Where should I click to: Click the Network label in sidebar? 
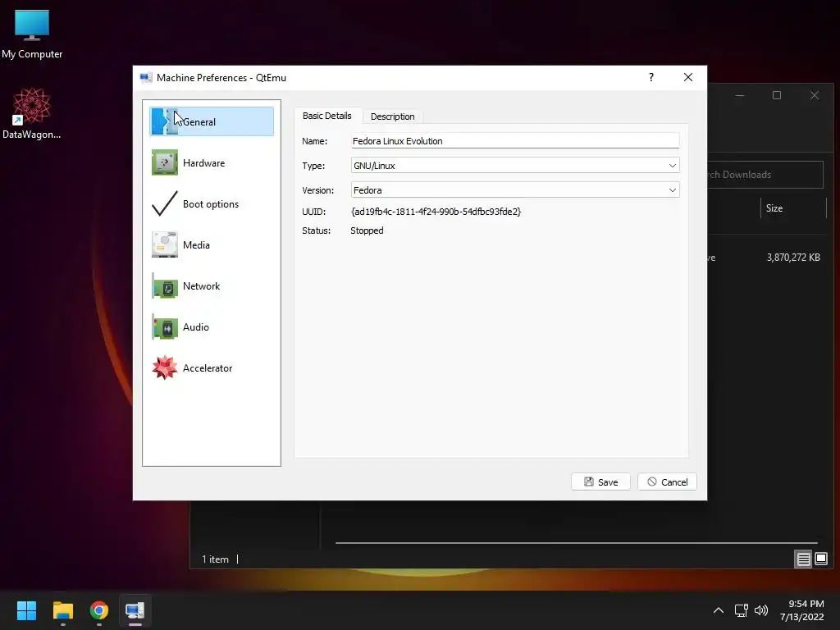[x=202, y=286]
